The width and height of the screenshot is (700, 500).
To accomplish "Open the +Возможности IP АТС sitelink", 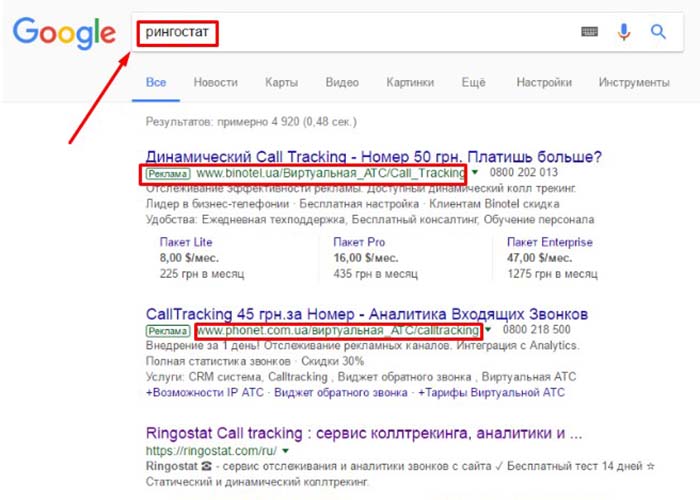I will (205, 393).
